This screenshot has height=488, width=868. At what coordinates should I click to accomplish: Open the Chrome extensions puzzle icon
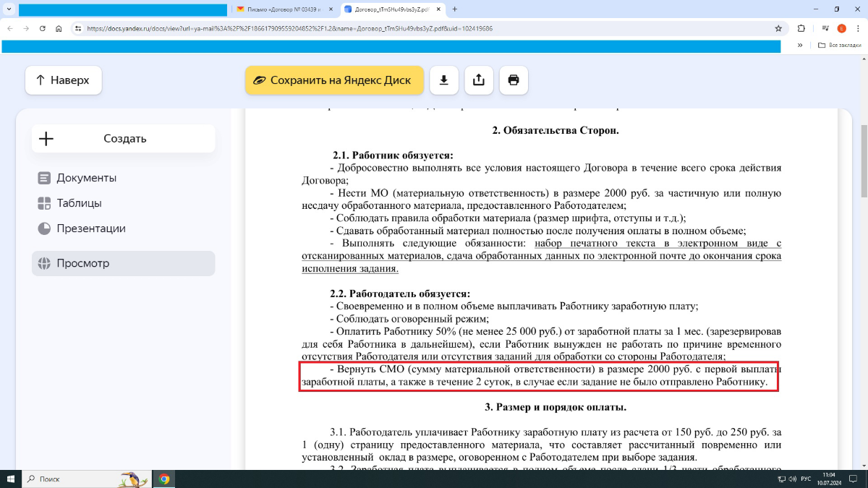pos(801,28)
